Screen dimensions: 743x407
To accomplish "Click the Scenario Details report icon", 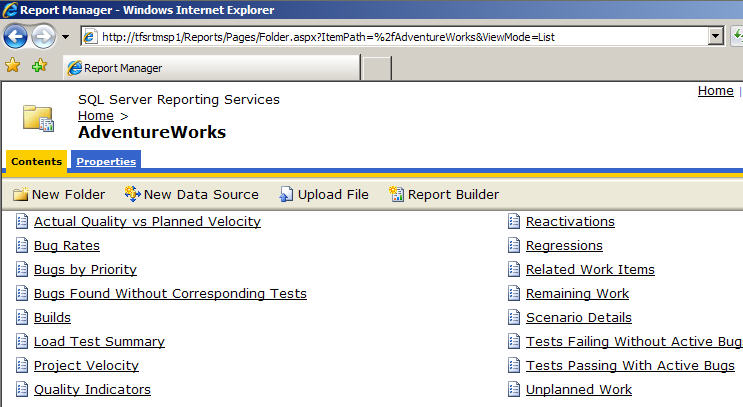I will pos(514,317).
